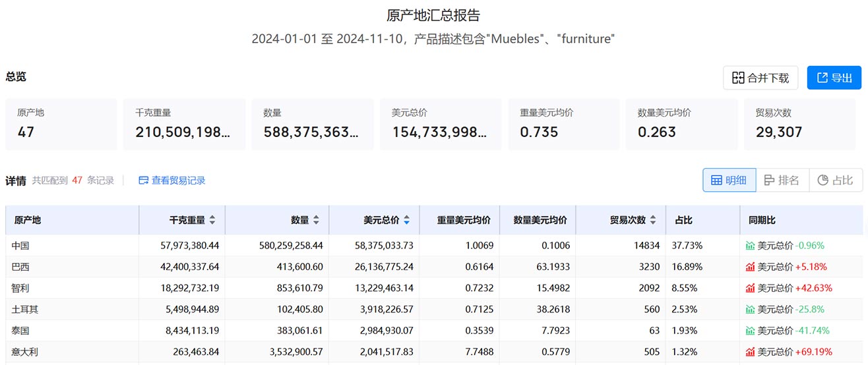Sort table by 贸易次数 column arrows
The height and width of the screenshot is (365, 868).
click(x=653, y=220)
